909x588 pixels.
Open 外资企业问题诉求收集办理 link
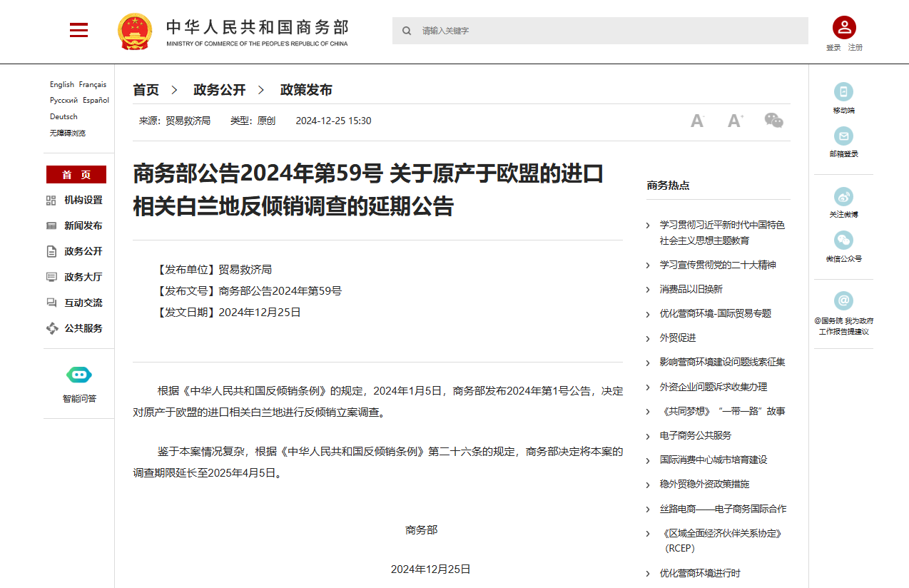coord(714,387)
